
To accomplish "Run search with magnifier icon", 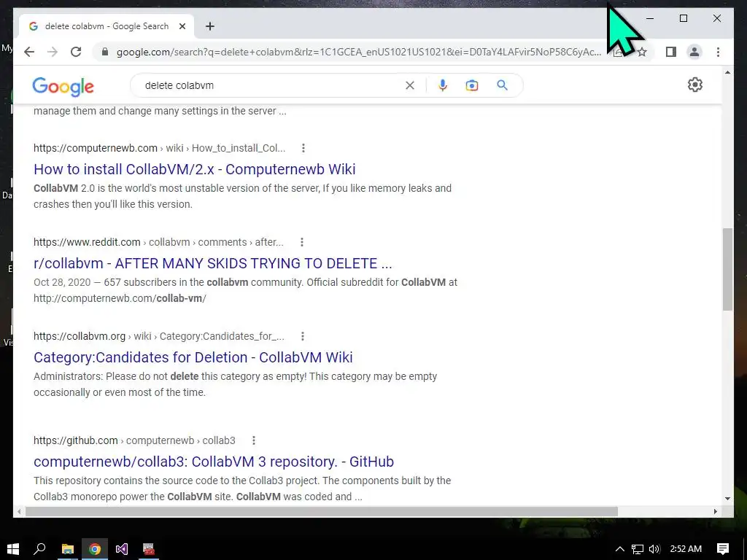I will 502,85.
